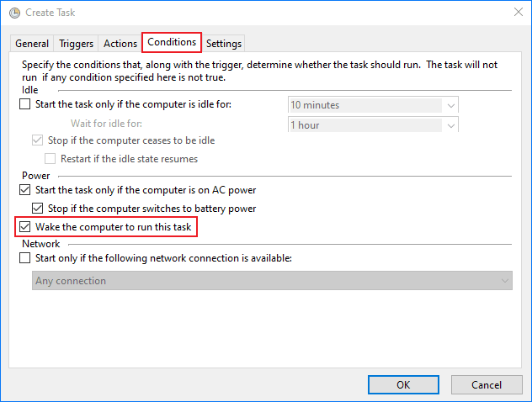Check restart if idle state resumes
Viewport: 532px width, 402px height.
click(x=51, y=158)
